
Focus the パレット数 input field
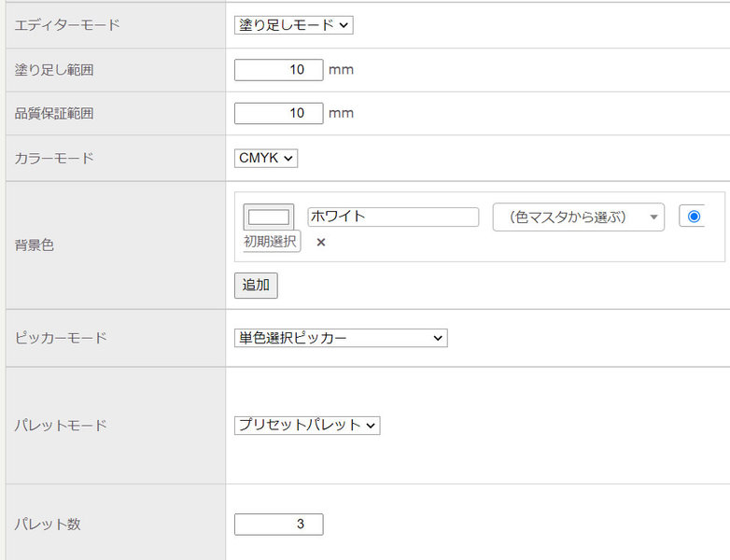tap(278, 525)
